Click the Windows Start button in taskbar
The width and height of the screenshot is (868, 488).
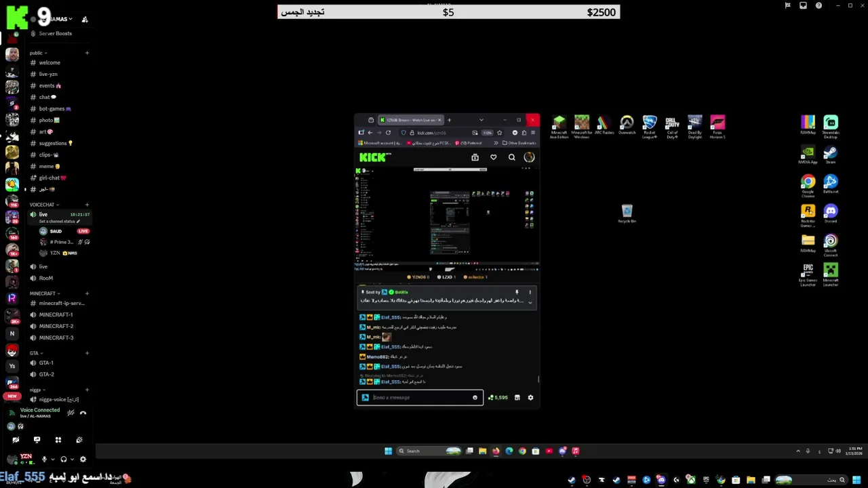click(x=388, y=451)
